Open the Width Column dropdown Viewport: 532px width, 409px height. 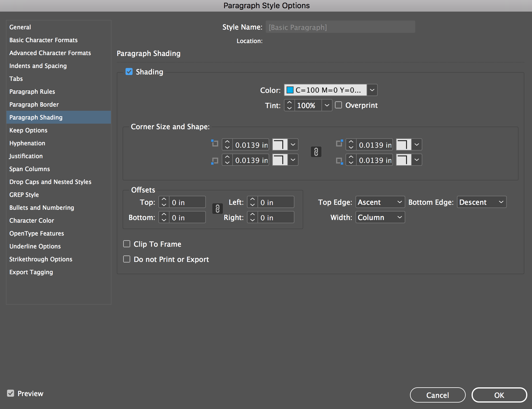(380, 217)
